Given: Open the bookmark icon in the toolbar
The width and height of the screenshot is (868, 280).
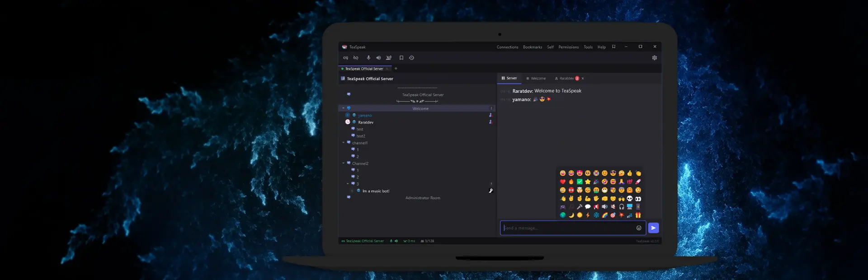Looking at the screenshot, I should click(401, 58).
